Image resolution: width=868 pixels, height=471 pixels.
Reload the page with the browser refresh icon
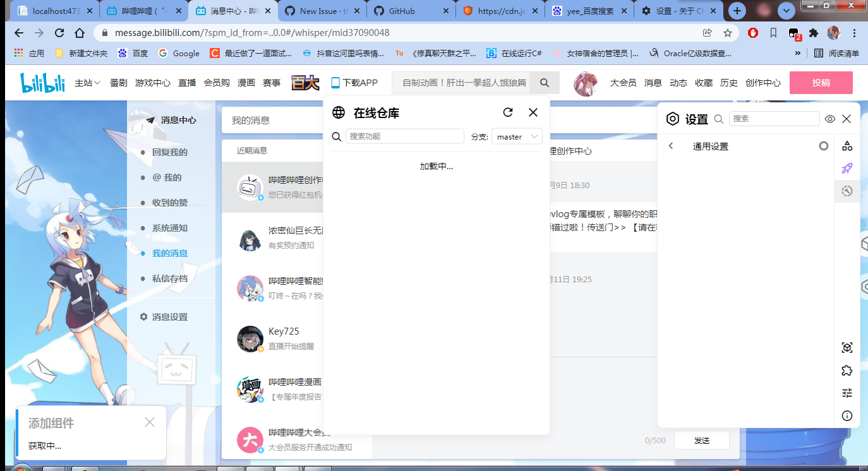pyautogui.click(x=59, y=33)
